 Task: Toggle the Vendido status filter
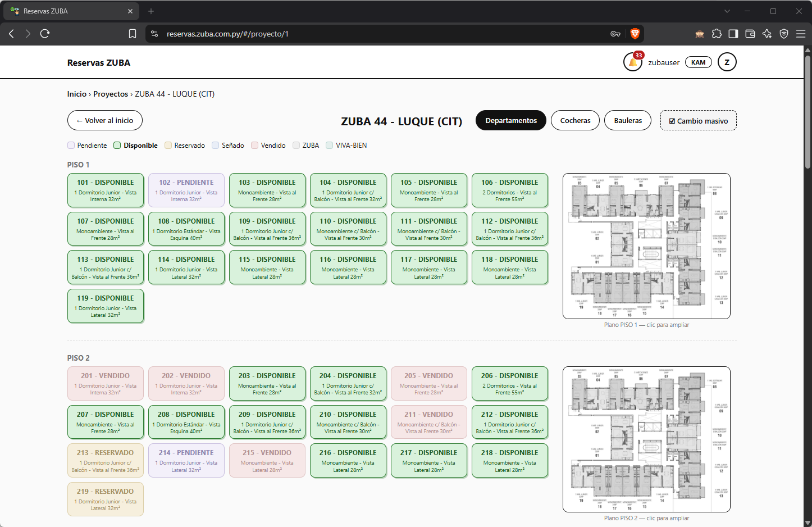click(x=268, y=146)
